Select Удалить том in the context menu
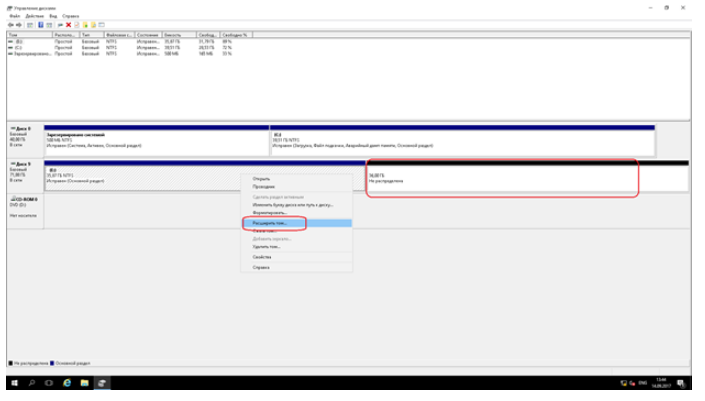705x401 pixels. pos(266,246)
